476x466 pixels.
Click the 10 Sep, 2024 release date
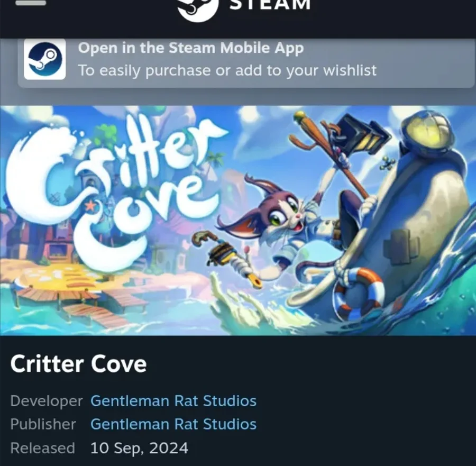tap(139, 448)
